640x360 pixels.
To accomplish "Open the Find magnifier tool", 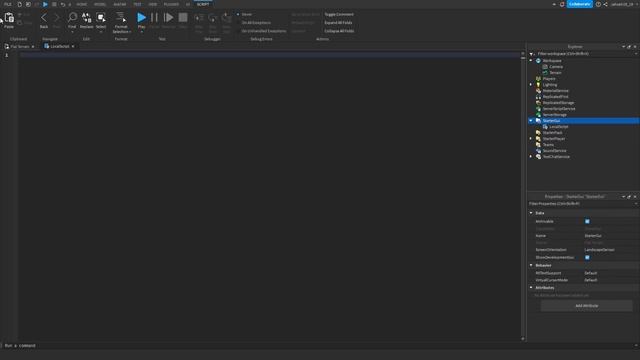I will 72,17.
